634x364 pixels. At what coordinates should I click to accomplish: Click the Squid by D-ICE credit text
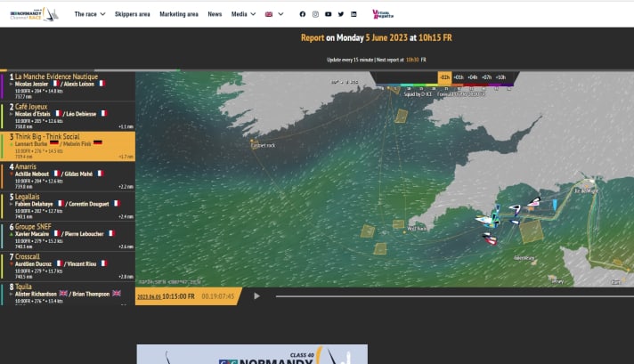[418, 94]
